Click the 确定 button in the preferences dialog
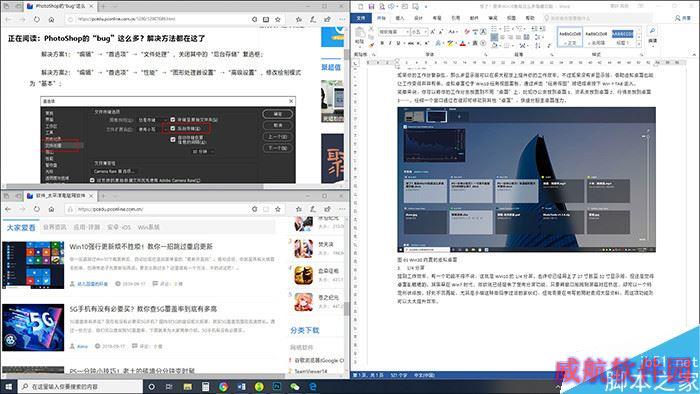The height and width of the screenshot is (394, 700). (278, 114)
